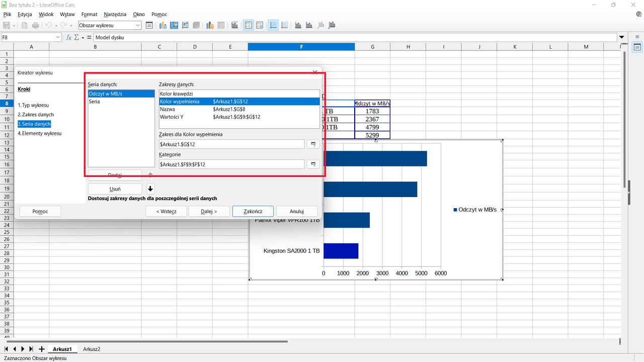
Task: Open the Widok menu
Action: (46, 15)
